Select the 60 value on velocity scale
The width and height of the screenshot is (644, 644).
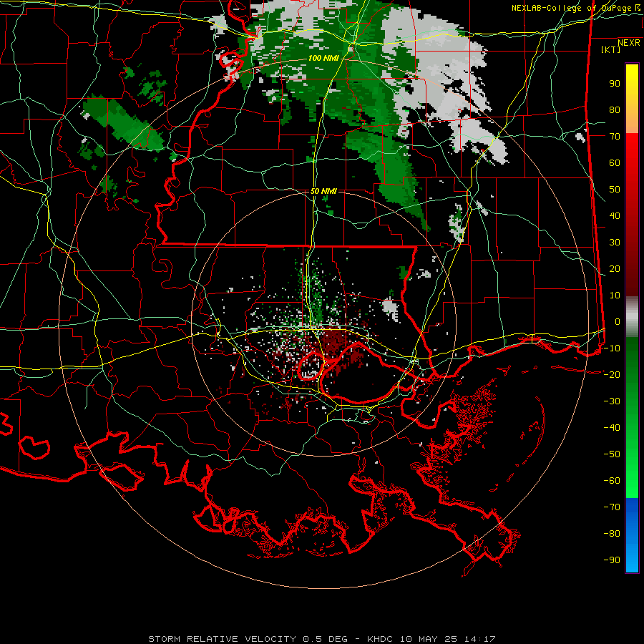[x=615, y=162]
